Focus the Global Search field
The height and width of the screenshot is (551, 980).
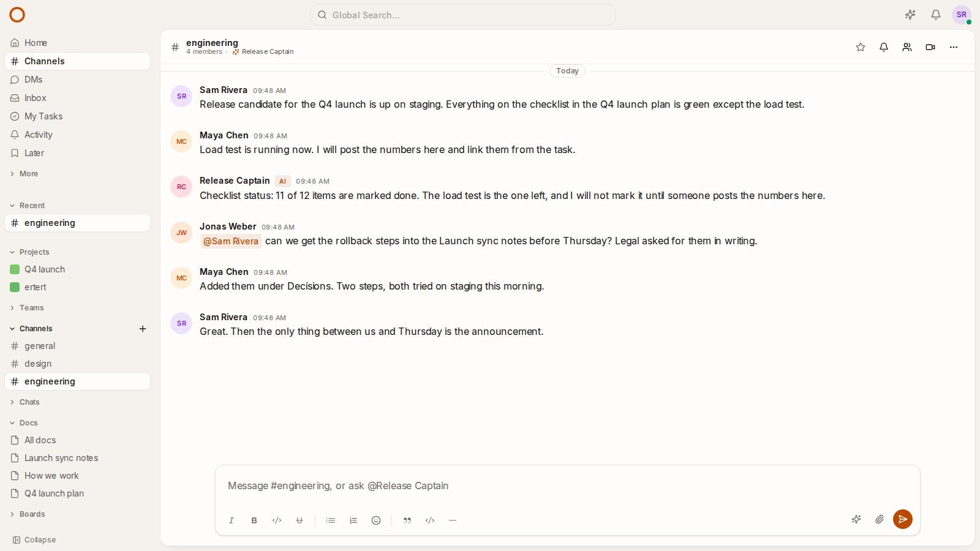[x=463, y=15]
